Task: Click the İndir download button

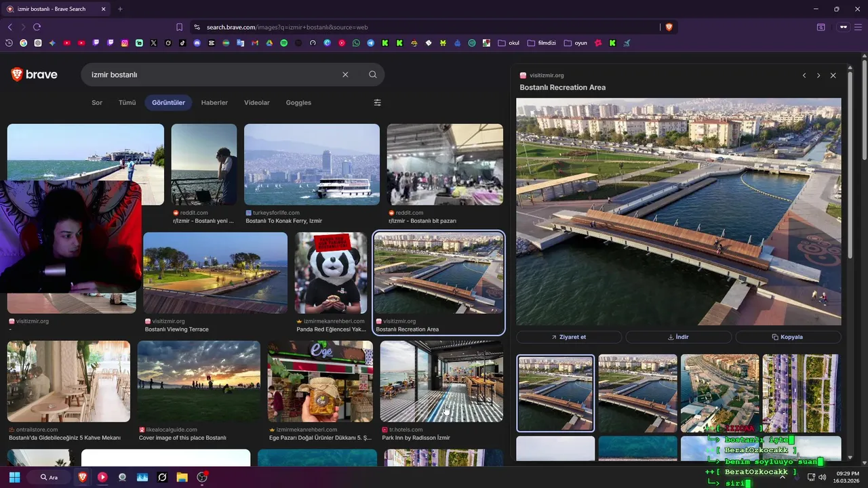Action: (x=678, y=337)
